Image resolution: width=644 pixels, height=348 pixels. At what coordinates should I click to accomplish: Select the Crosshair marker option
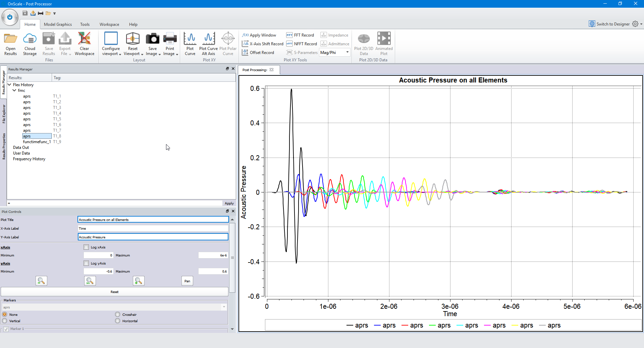(x=117, y=314)
